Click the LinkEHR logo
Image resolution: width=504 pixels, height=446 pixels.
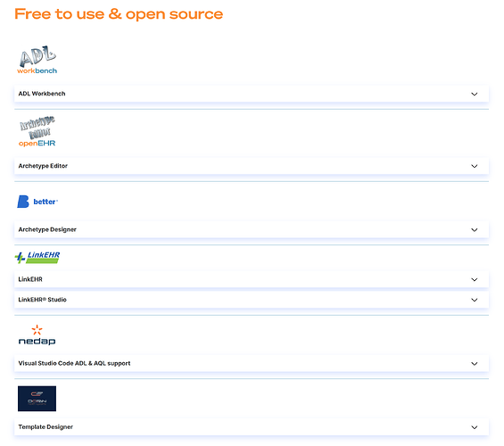pyautogui.click(x=37, y=258)
